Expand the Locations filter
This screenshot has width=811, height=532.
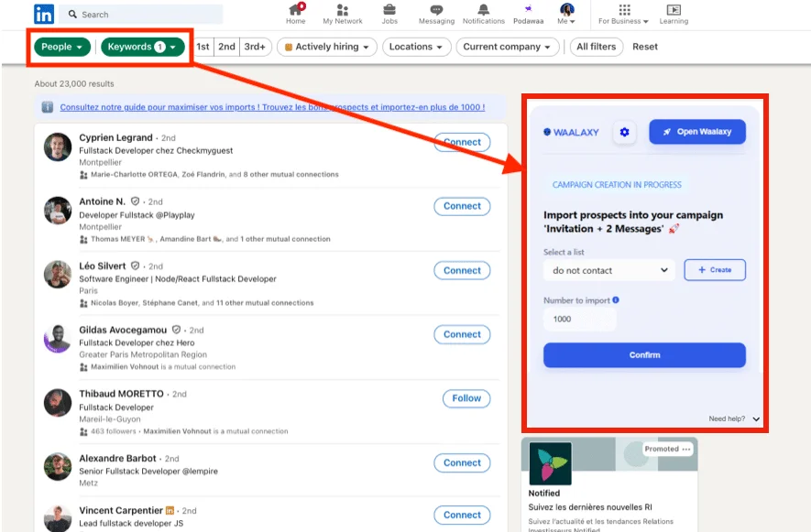point(416,47)
